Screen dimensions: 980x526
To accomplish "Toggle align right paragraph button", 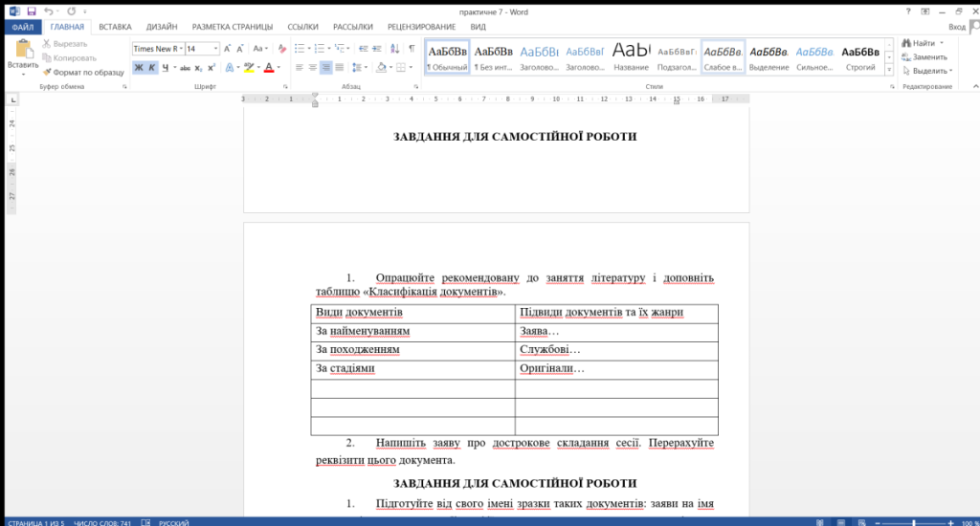I will 326,68.
